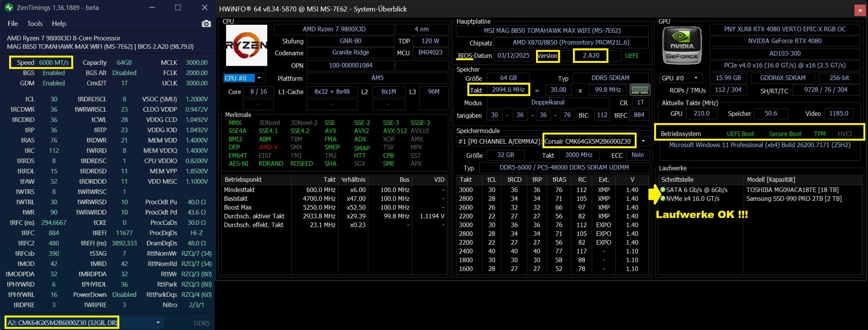Click the GDM Enabled value
868x330 pixels.
coord(54,83)
